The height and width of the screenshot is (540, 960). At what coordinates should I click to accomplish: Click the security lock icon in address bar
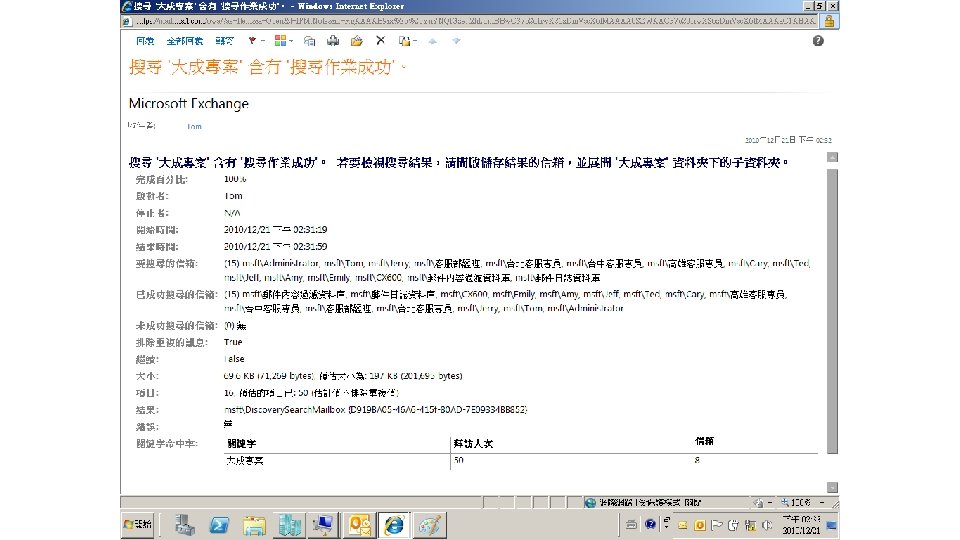click(829, 21)
